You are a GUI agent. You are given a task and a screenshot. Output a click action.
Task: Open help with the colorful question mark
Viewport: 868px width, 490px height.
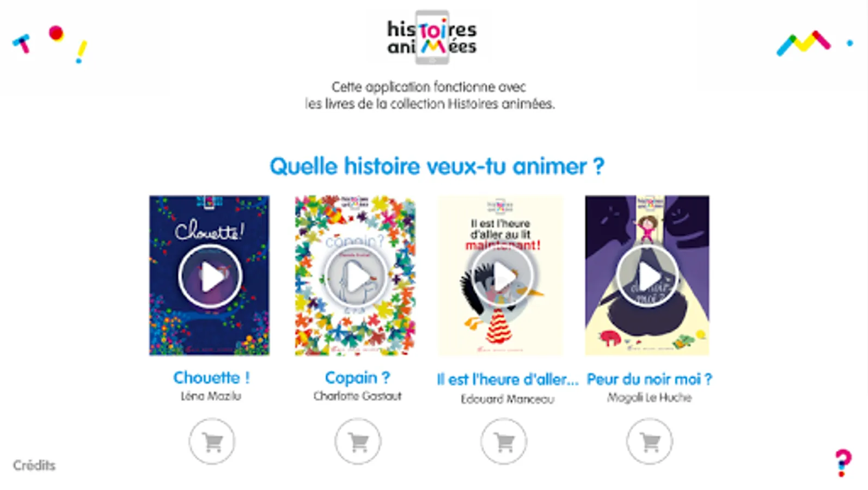pos(843,463)
